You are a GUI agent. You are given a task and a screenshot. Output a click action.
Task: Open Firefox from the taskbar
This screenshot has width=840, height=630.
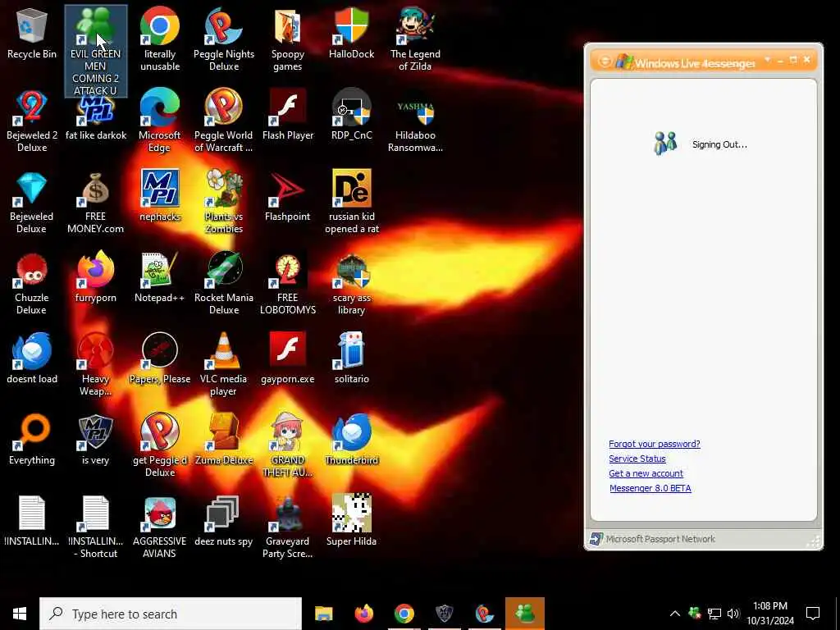click(363, 614)
